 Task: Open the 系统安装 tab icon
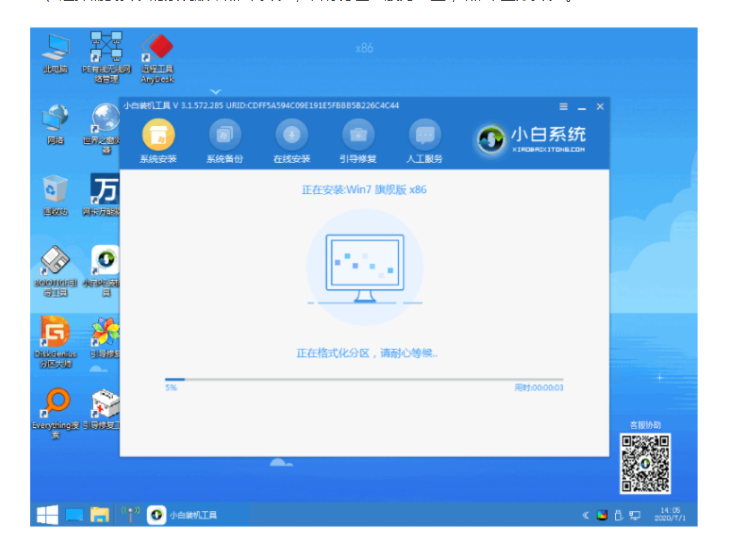(x=158, y=135)
